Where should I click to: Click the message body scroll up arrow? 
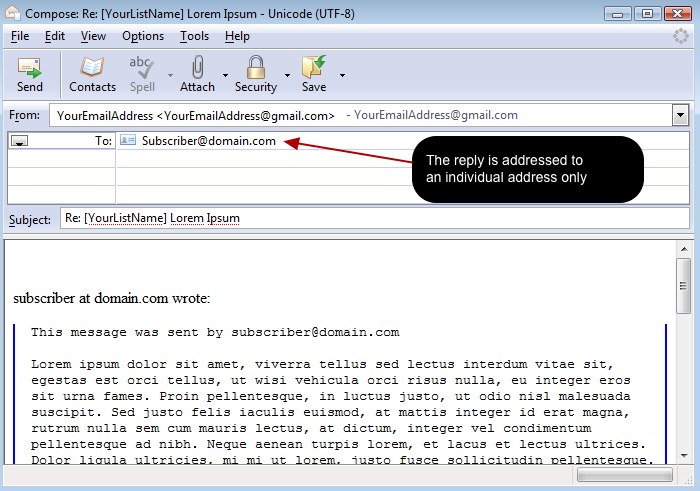683,249
